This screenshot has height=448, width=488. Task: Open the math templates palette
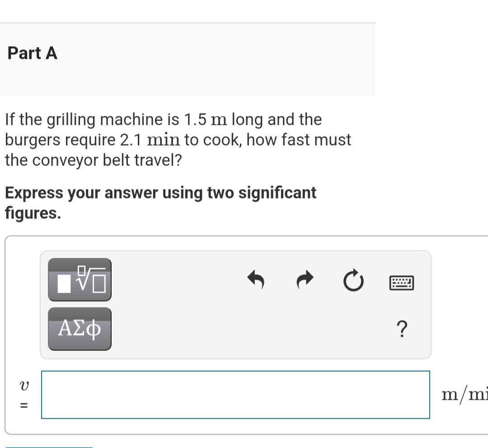[80, 279]
